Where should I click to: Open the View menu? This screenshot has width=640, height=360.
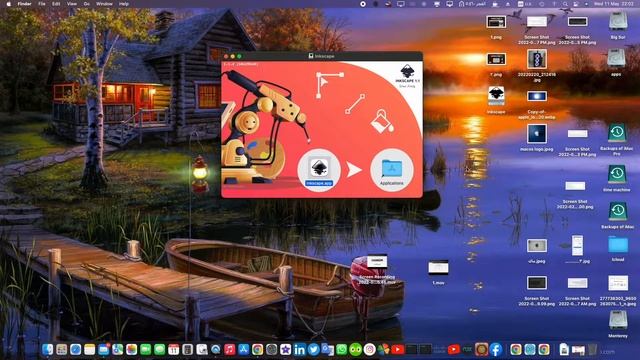coord(71,4)
